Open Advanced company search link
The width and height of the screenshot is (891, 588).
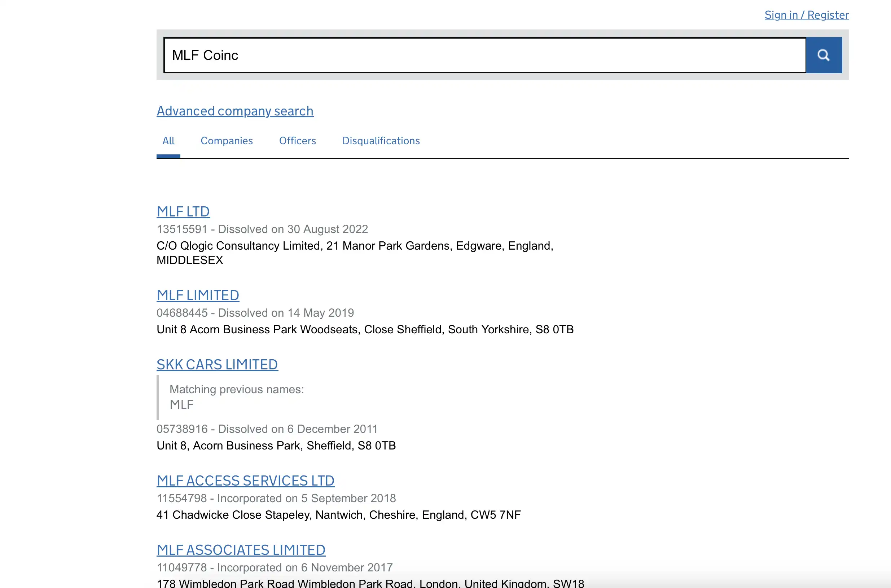(235, 111)
